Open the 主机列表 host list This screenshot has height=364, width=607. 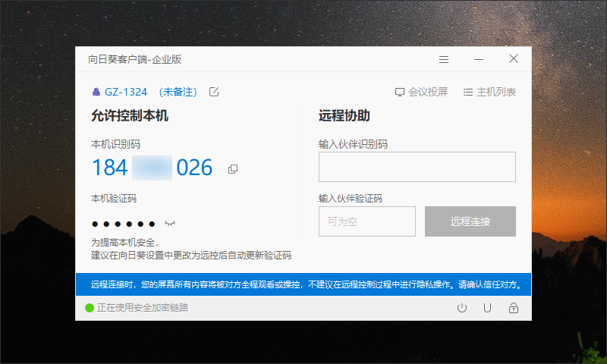(489, 92)
